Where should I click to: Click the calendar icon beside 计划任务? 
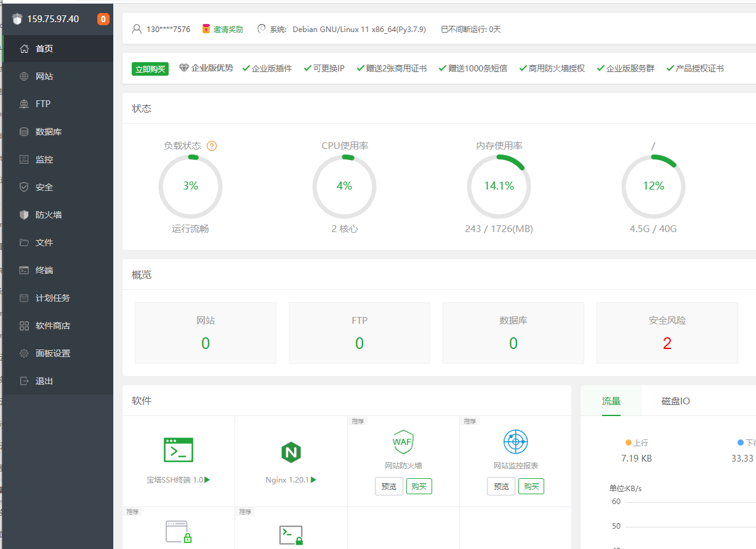[24, 298]
